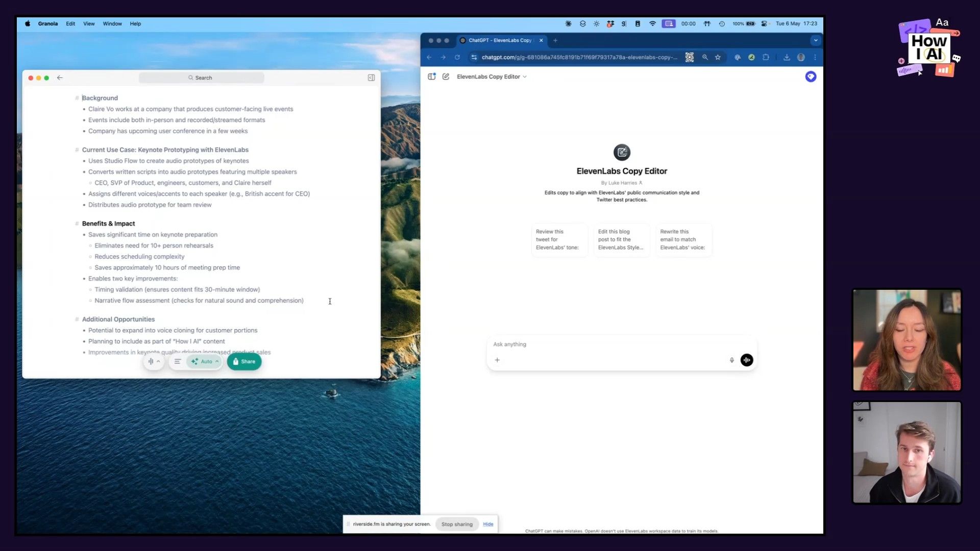Click the ChatGPT icon in the address bar
This screenshot has width=980, height=551.
point(690,57)
